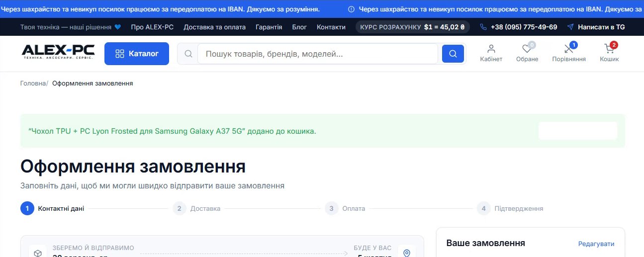Click the search field for products
The height and width of the screenshot is (257, 644).
point(317,54)
